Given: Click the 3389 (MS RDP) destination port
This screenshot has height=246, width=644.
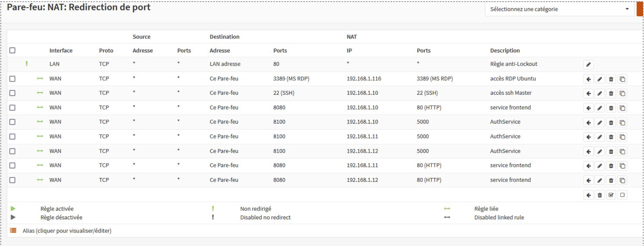Looking at the screenshot, I should coord(291,78).
